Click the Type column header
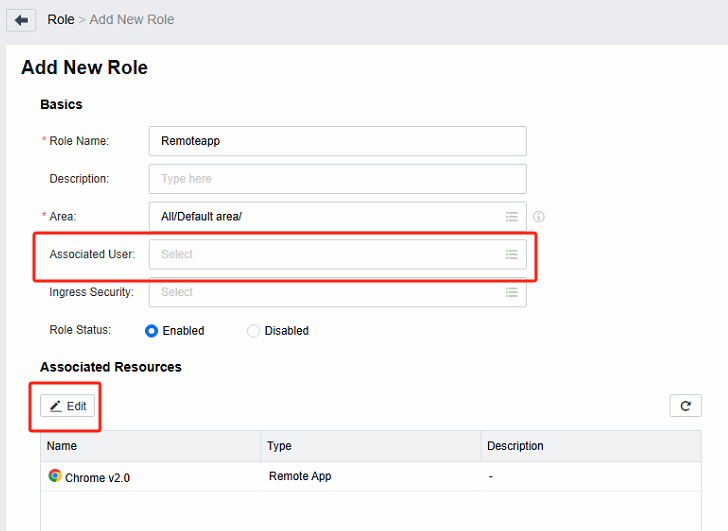This screenshot has width=728, height=531. tap(280, 446)
